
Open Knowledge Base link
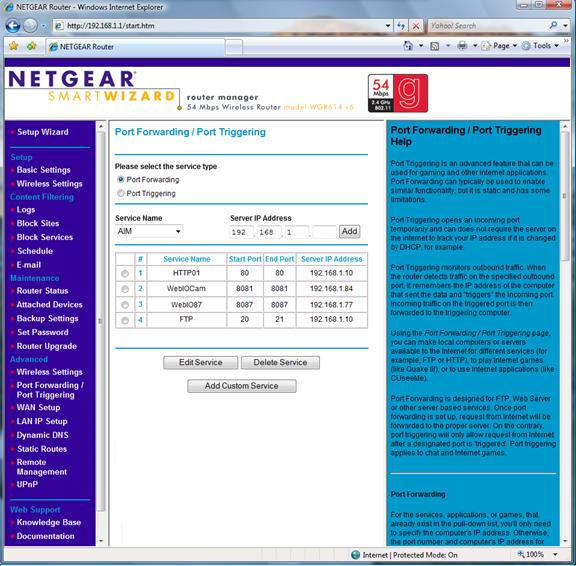coord(49,522)
